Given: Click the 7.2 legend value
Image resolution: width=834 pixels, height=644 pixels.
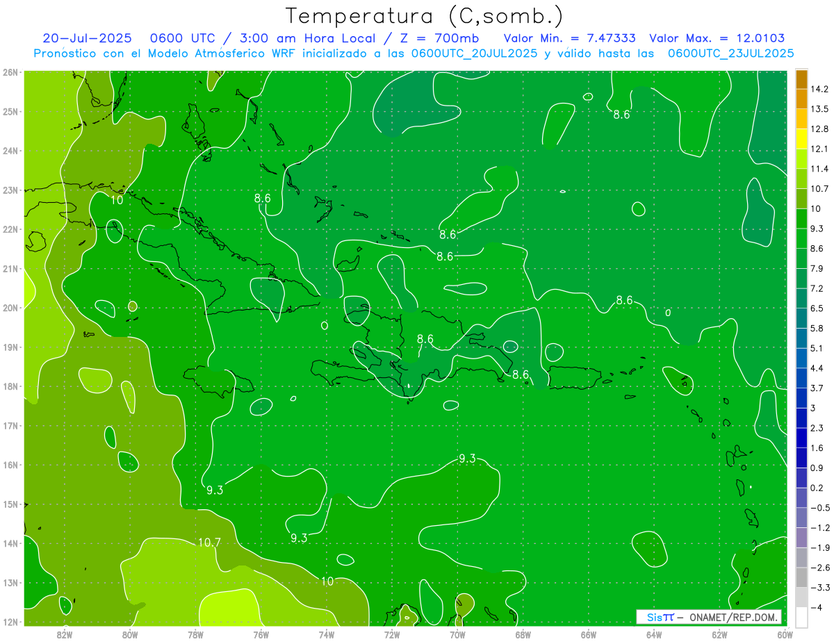Looking at the screenshot, I should click(x=817, y=288).
